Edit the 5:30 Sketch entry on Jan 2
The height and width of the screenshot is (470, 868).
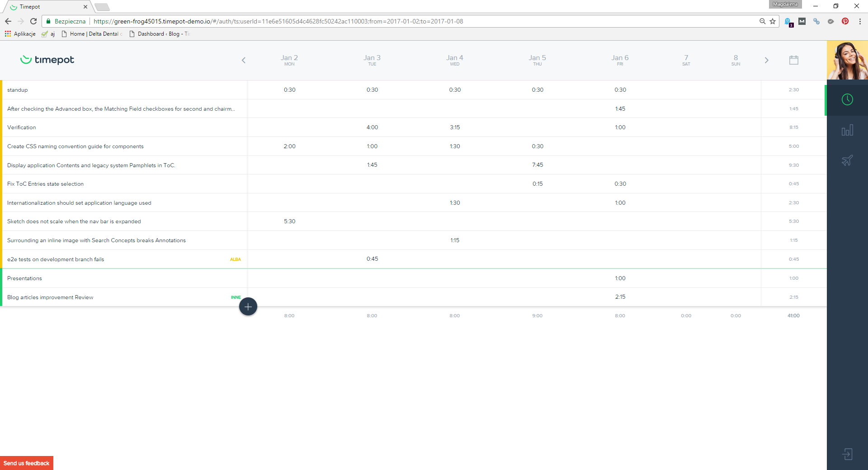(289, 221)
